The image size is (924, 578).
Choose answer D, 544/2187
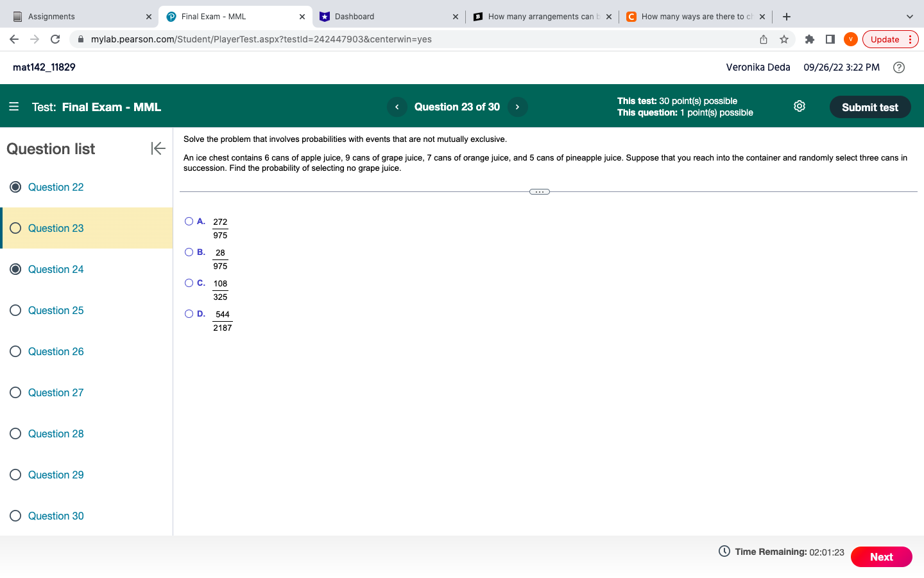click(189, 313)
